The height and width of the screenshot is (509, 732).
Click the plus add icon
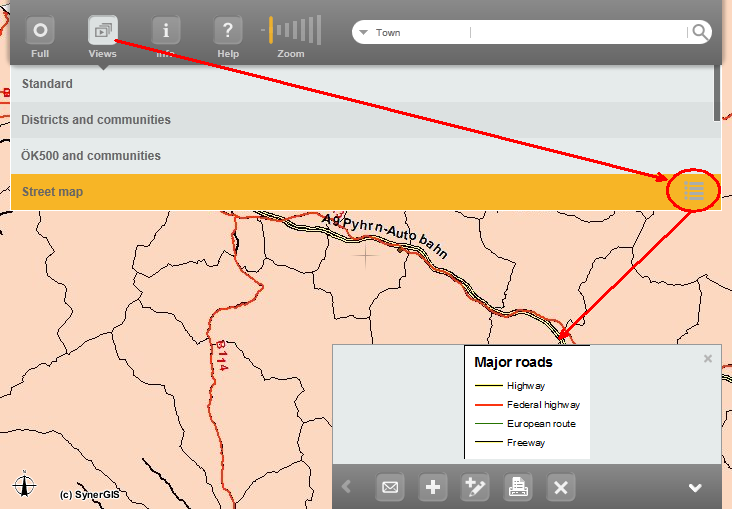click(433, 487)
